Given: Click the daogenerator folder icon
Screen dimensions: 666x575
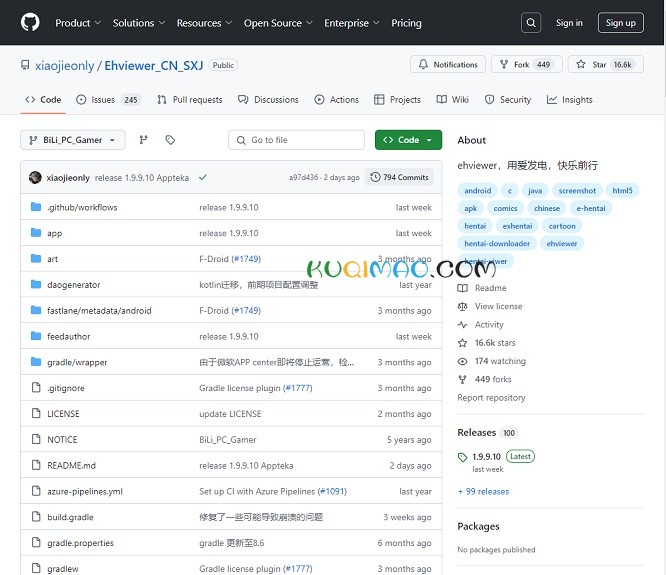Looking at the screenshot, I should coord(36,284).
